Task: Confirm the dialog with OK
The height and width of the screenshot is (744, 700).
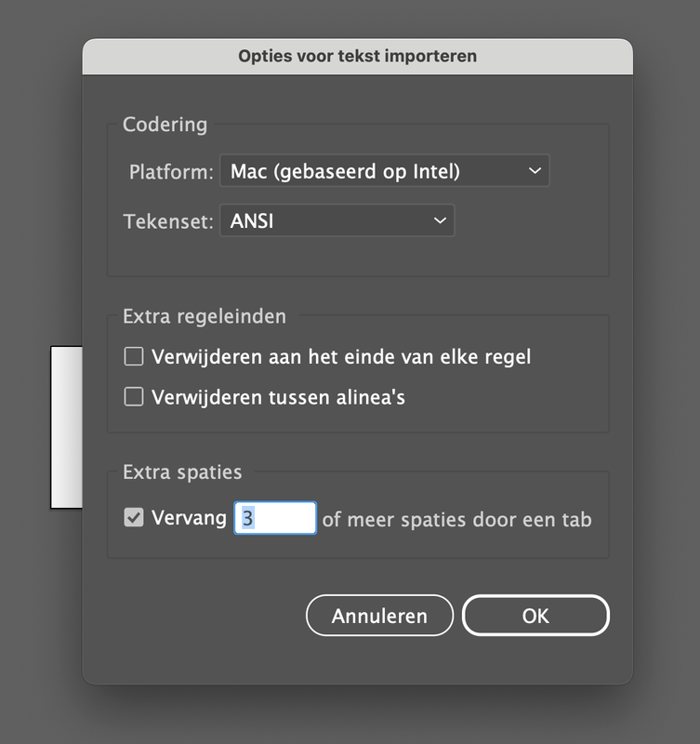Action: tap(535, 616)
